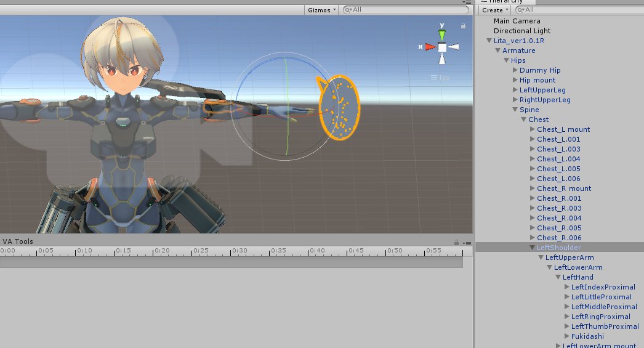Select Main Camera in Hierarchy
Image resolution: width=644 pixels, height=348 pixels.
pos(517,21)
